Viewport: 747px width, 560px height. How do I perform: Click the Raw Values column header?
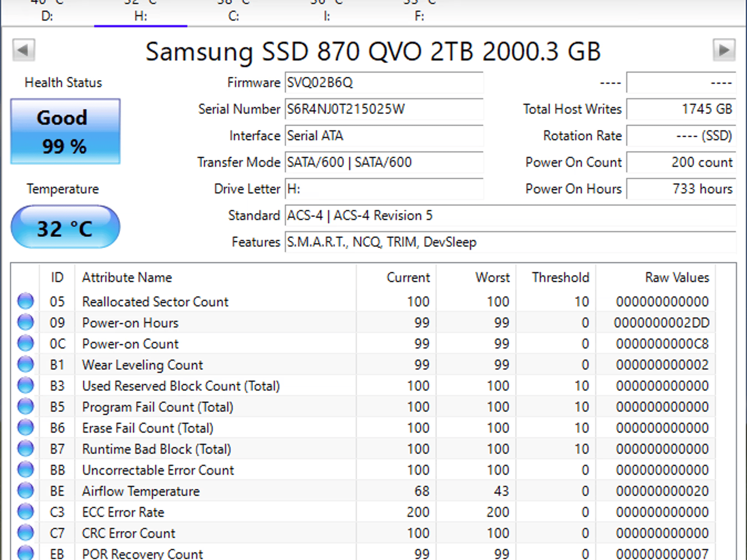(x=655, y=277)
